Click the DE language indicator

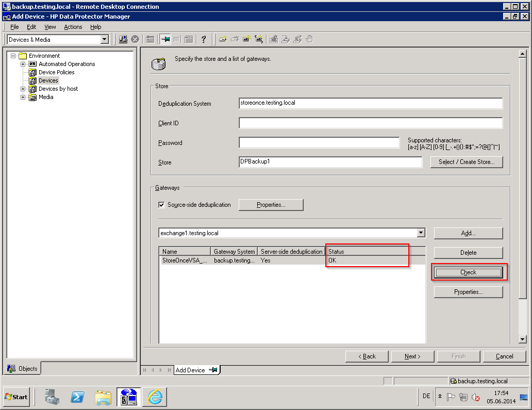(426, 396)
